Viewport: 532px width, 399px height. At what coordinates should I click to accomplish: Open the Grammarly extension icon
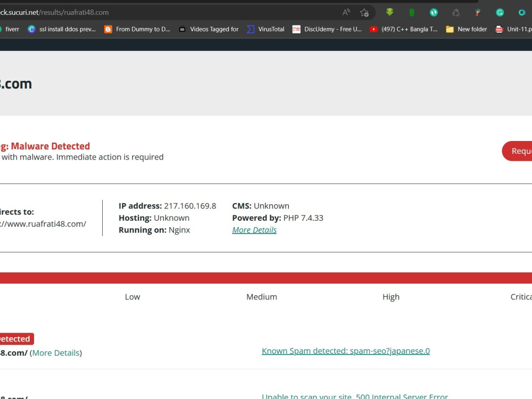[499, 12]
